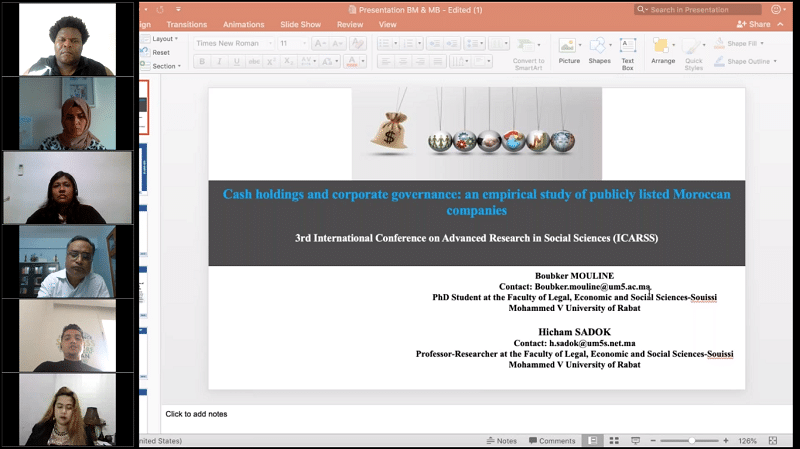Viewport: 800px width, 449px height.
Task: Open the bullets style dropdown arrow
Action: pyautogui.click(x=395, y=43)
